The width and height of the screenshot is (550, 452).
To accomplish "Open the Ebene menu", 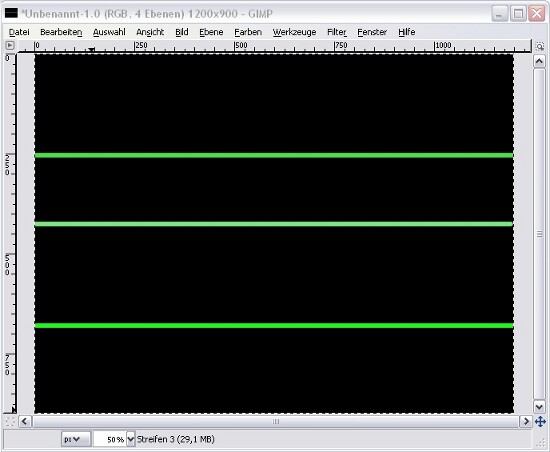I will (211, 32).
